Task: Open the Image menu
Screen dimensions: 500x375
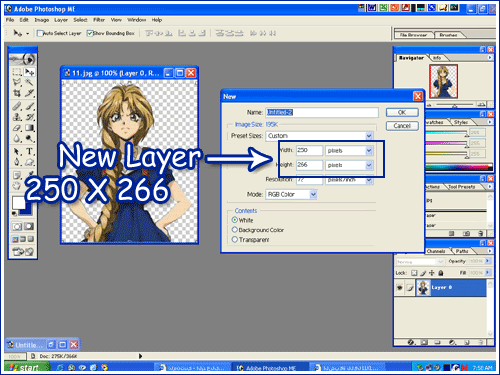Action: point(42,20)
